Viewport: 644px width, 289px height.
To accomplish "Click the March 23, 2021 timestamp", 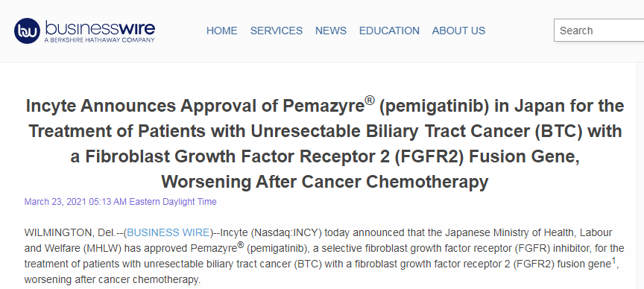I will [x=120, y=202].
